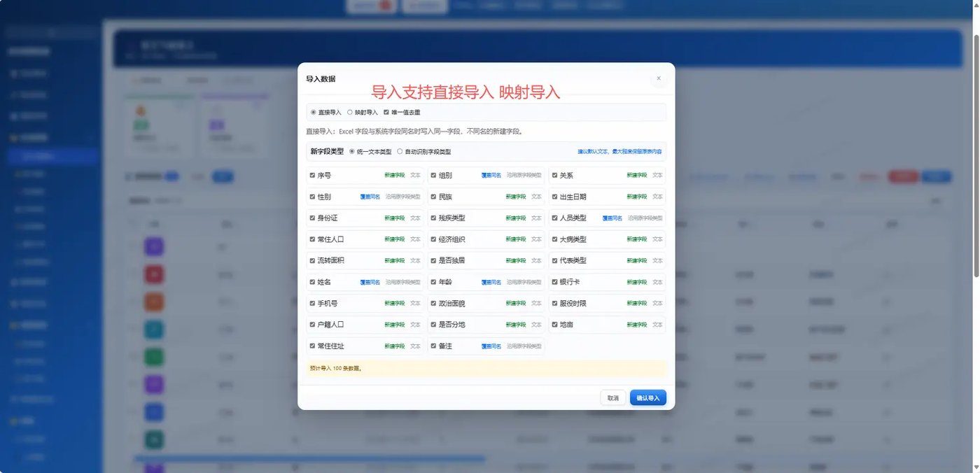Uncheck the 性别 field checkbox

pos(312,197)
